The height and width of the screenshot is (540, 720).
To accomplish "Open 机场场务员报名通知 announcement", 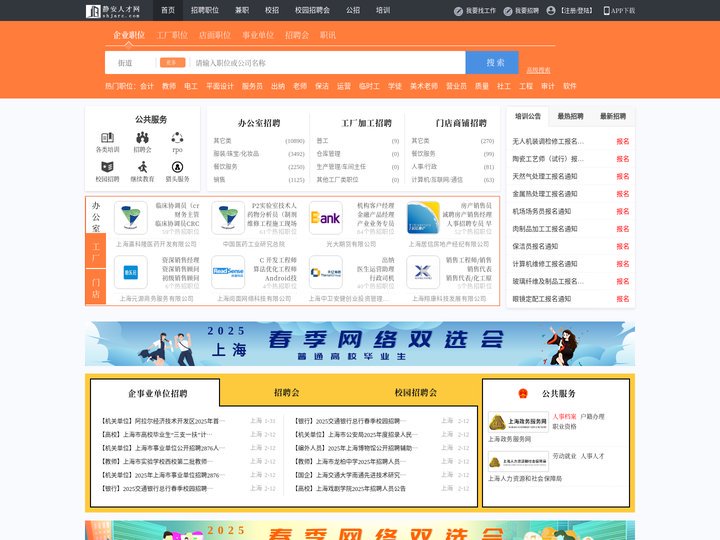I will [542, 211].
